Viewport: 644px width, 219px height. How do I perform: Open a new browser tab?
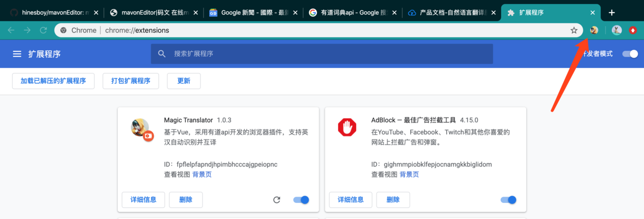pos(612,12)
